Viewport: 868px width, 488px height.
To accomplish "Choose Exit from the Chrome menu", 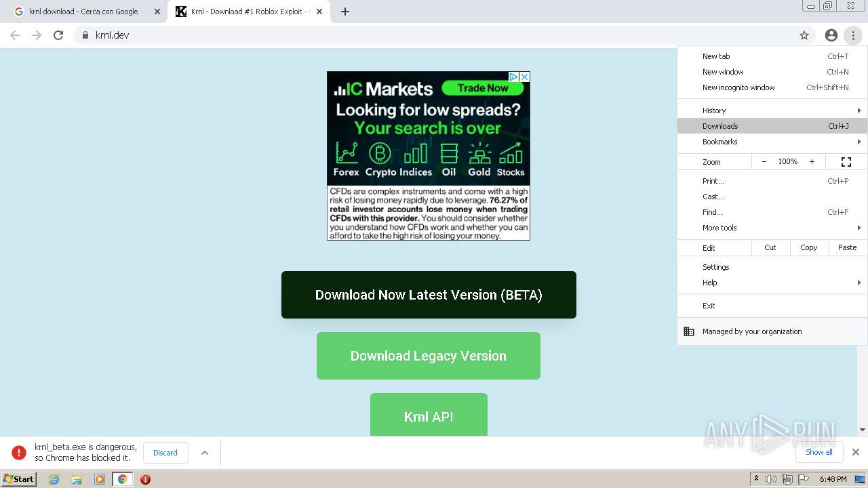I will pos(772,306).
